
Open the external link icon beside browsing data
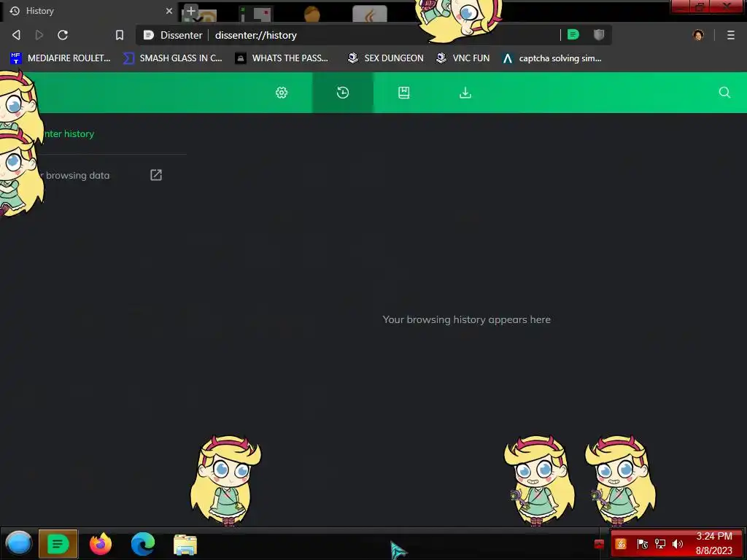coord(156,175)
